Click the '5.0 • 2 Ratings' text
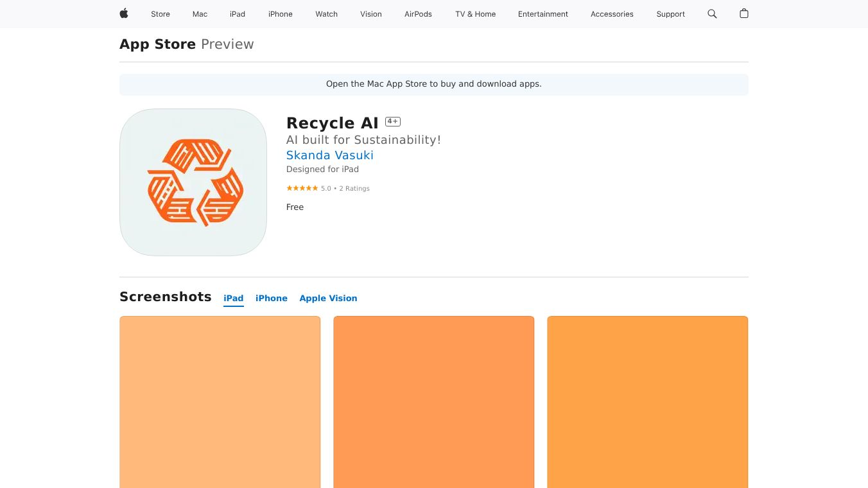The height and width of the screenshot is (488, 868). [345, 188]
